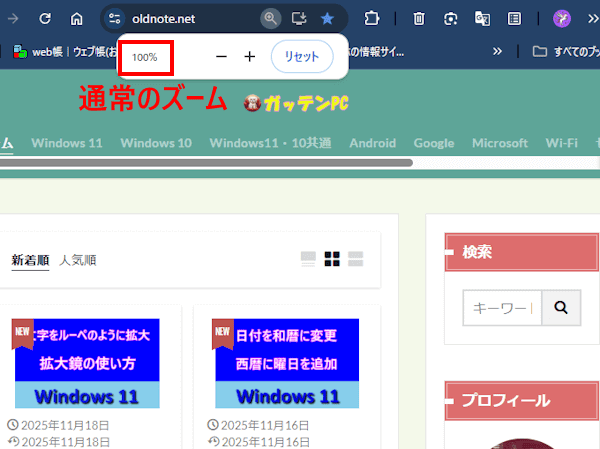
Task: Click the zoom magnifier icon in address bar
Action: [271, 18]
